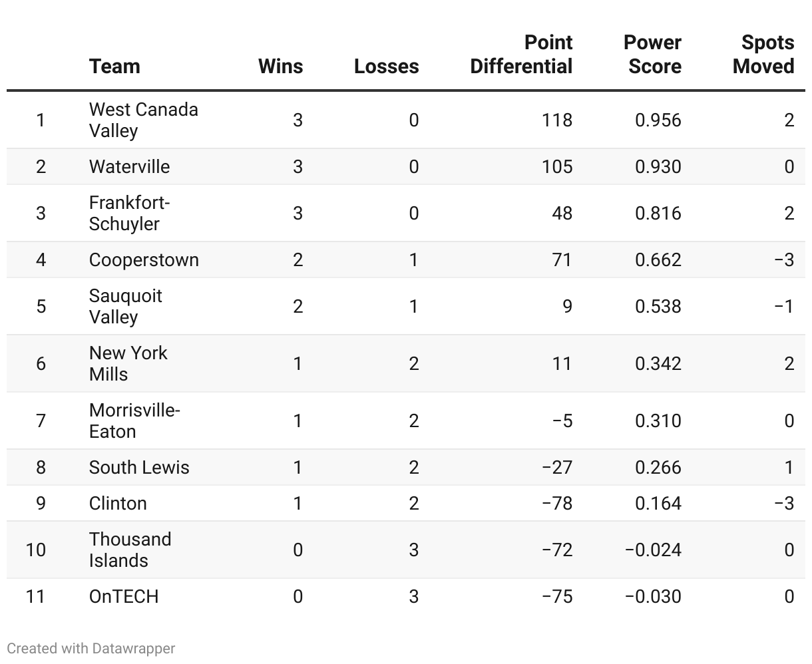Click the Clinton team name
Screen dimensions: 812x664
pyautogui.click(x=118, y=503)
